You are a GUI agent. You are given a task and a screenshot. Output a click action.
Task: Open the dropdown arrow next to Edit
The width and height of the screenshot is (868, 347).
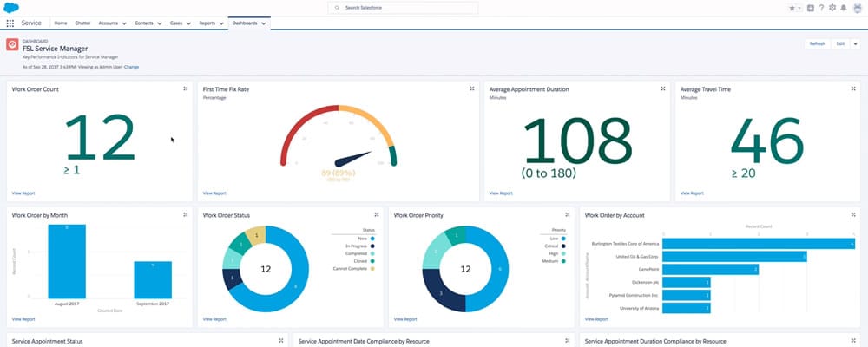pyautogui.click(x=855, y=43)
